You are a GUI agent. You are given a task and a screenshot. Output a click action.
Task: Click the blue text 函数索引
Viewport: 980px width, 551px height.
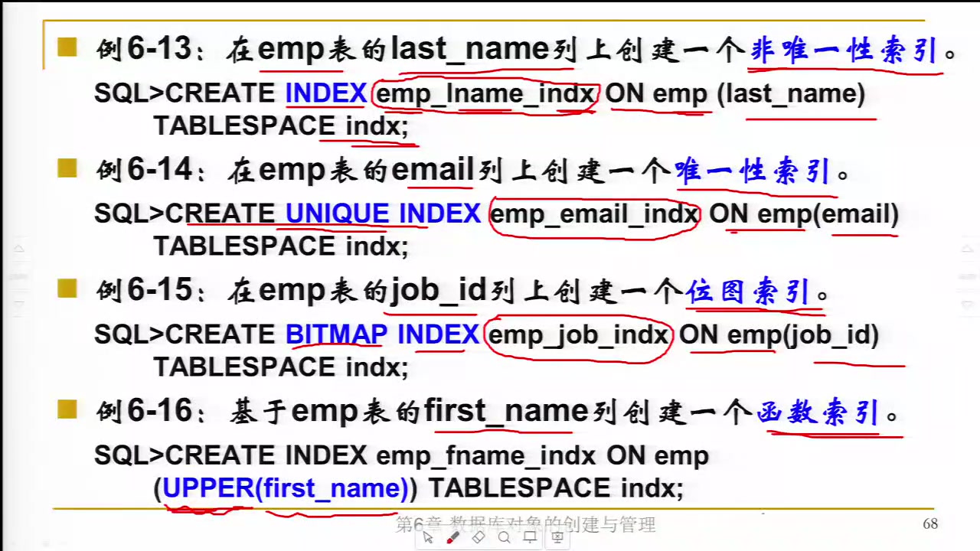click(x=818, y=412)
